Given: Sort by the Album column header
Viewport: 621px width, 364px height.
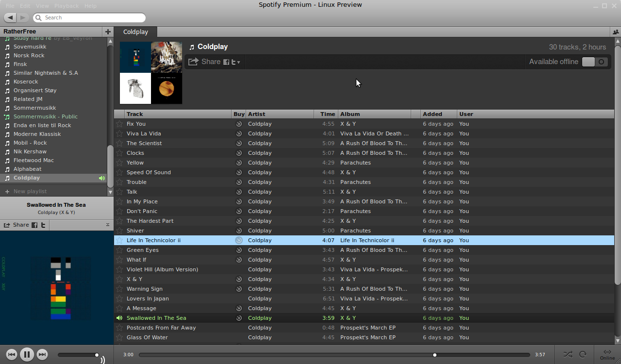Looking at the screenshot, I should click(374, 114).
